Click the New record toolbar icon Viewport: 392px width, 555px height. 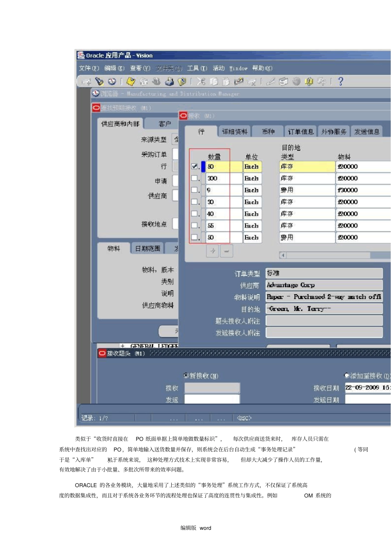click(86, 82)
